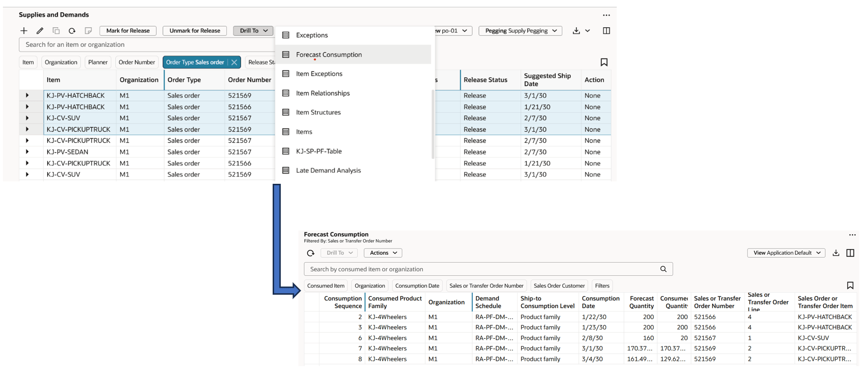Click the notes icon beside refresh
Viewport: 868px width, 371px height.
point(88,31)
